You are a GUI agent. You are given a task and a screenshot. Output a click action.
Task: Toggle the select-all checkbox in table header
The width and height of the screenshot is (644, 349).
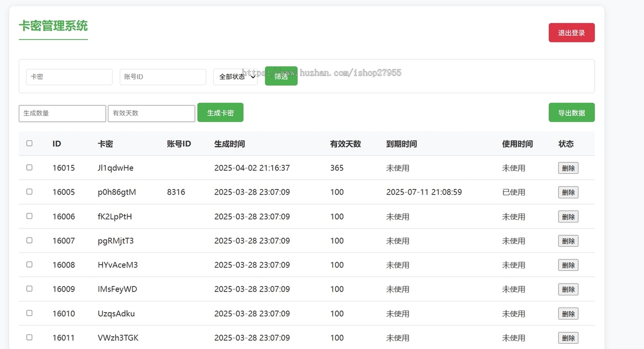pyautogui.click(x=30, y=143)
